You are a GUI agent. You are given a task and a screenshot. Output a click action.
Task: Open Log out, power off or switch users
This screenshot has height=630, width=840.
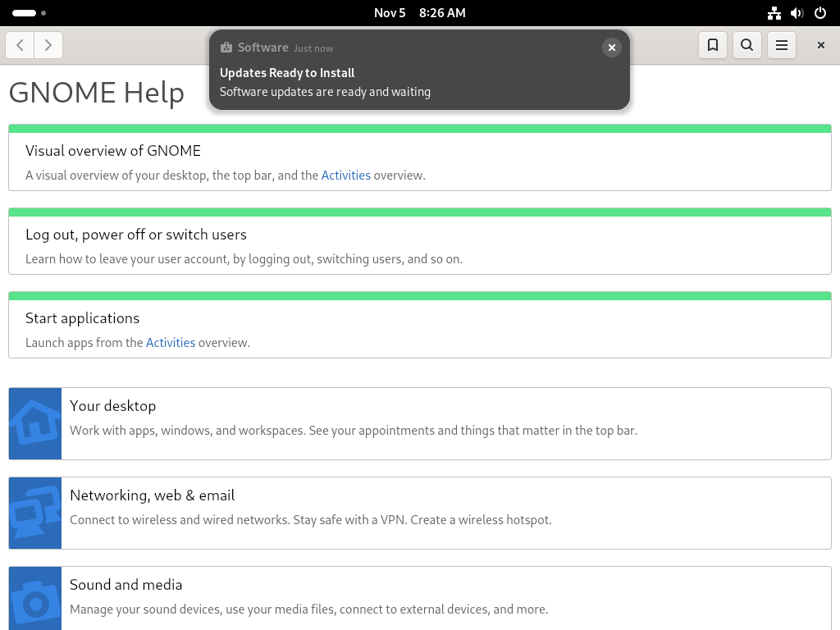(x=420, y=241)
